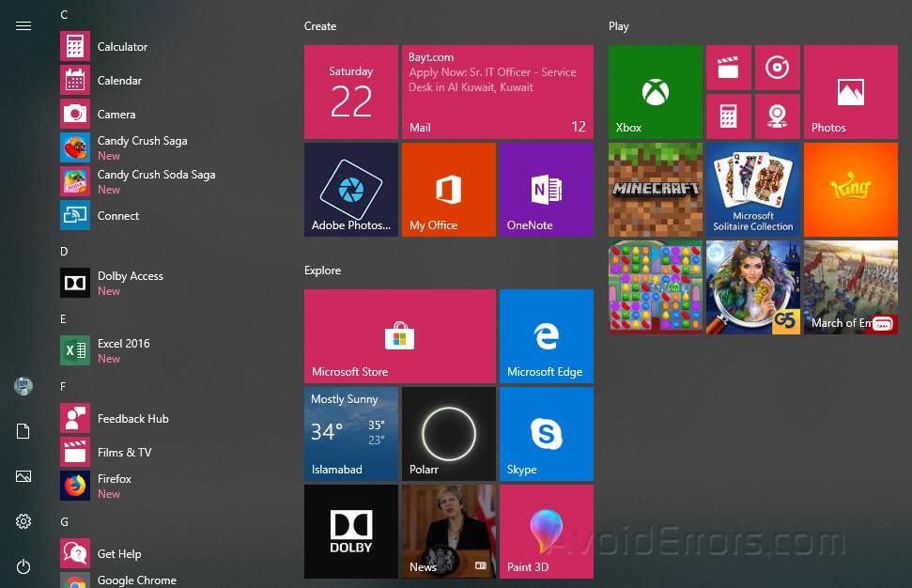The image size is (912, 588).
Task: Open the Paint 3D tile
Action: pyautogui.click(x=546, y=531)
